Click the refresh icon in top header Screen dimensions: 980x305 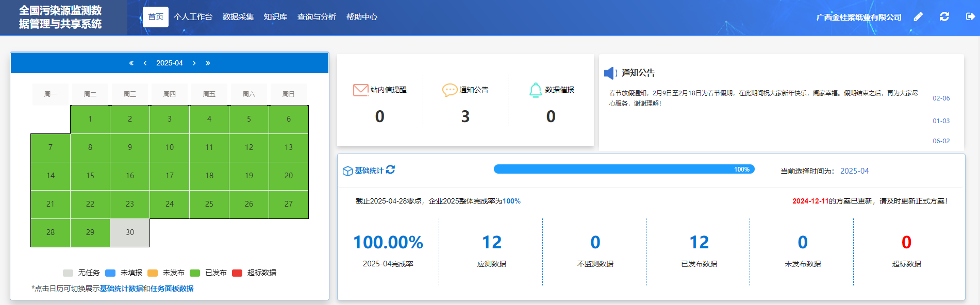coord(944,17)
